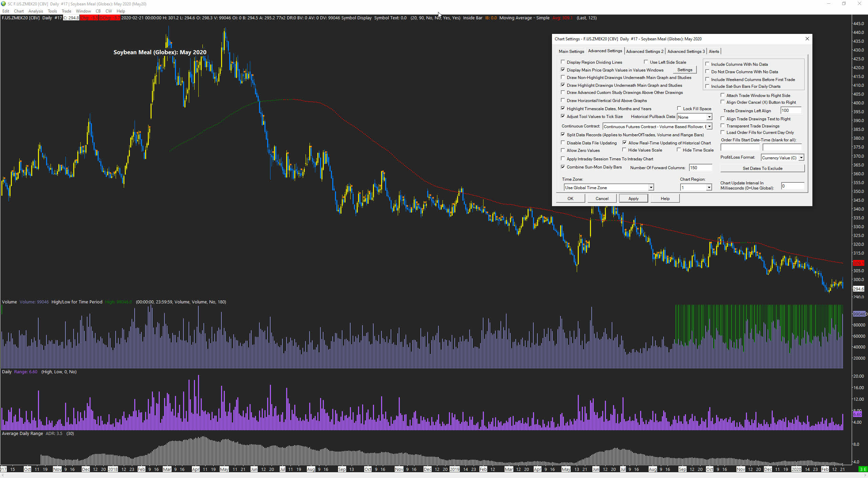Uncheck Combine Sun-Mon Daily Bars
Screen dimensions: 868x478
point(563,167)
